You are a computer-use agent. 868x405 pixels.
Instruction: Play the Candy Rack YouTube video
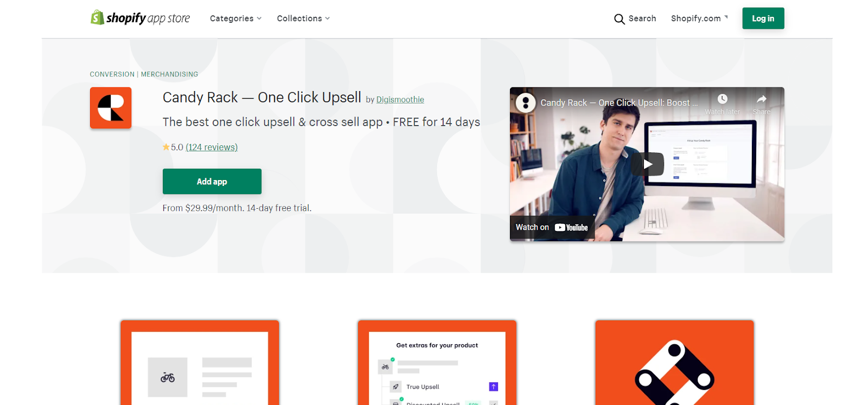click(647, 164)
